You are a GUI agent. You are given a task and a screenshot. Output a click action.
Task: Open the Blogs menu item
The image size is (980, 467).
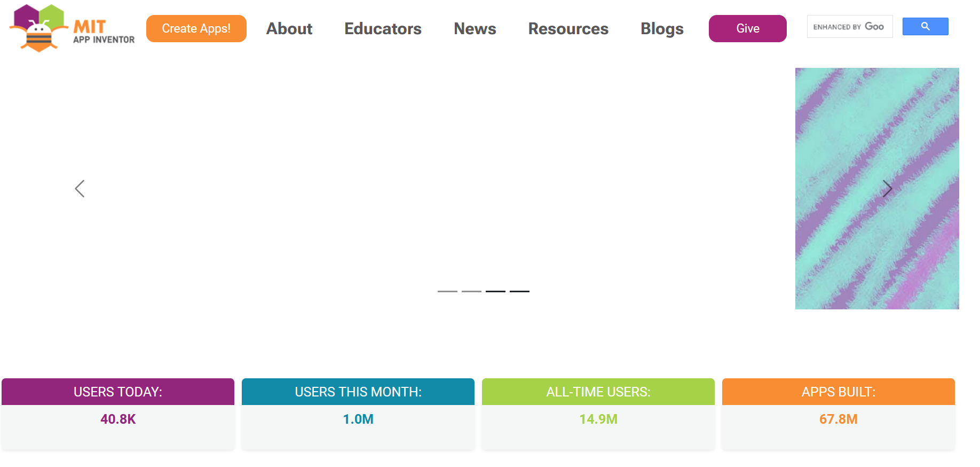pyautogui.click(x=662, y=29)
